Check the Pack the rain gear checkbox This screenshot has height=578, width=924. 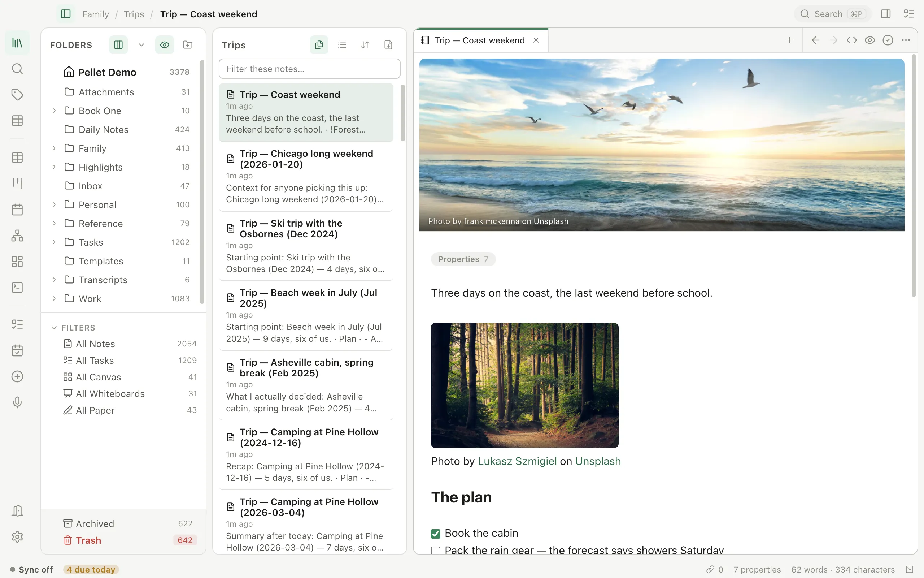tap(436, 551)
